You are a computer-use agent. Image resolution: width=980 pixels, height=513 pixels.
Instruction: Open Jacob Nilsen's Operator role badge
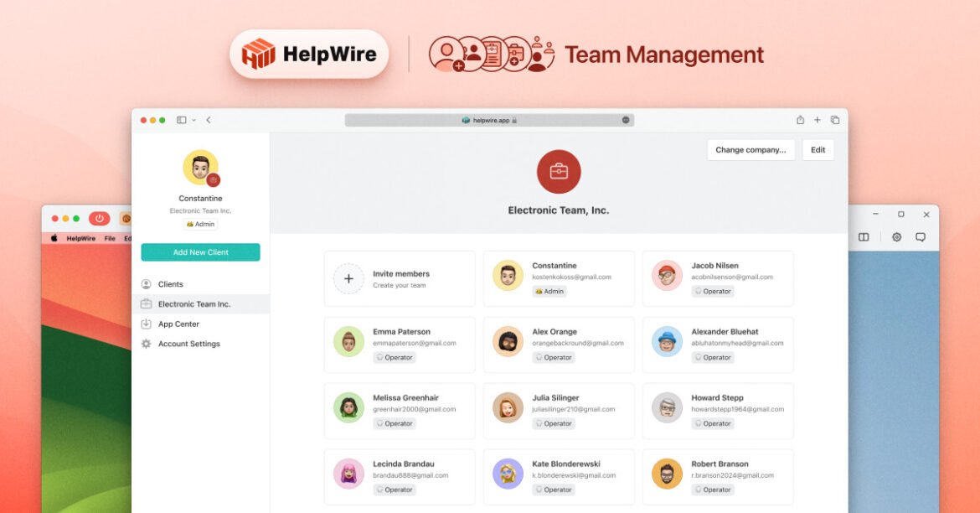pos(713,292)
